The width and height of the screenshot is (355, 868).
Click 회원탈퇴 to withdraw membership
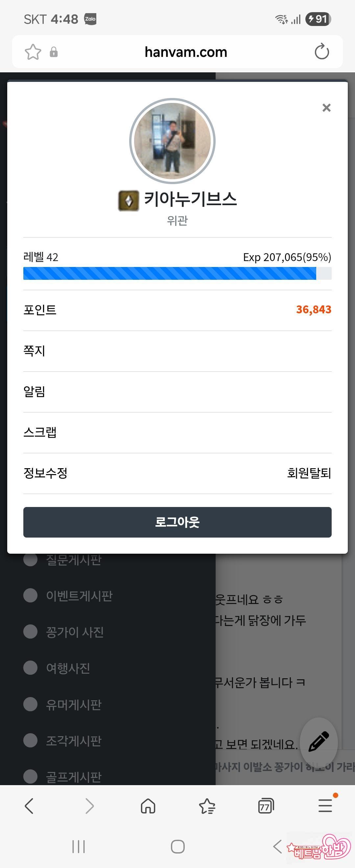click(x=309, y=473)
